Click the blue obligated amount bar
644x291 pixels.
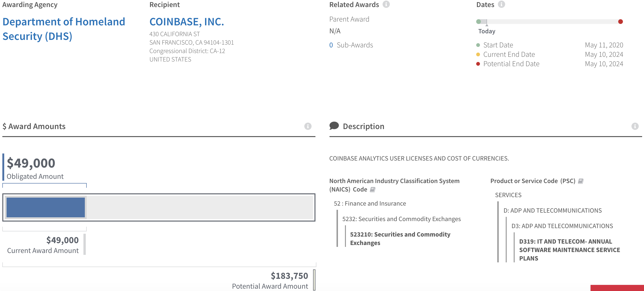click(45, 207)
